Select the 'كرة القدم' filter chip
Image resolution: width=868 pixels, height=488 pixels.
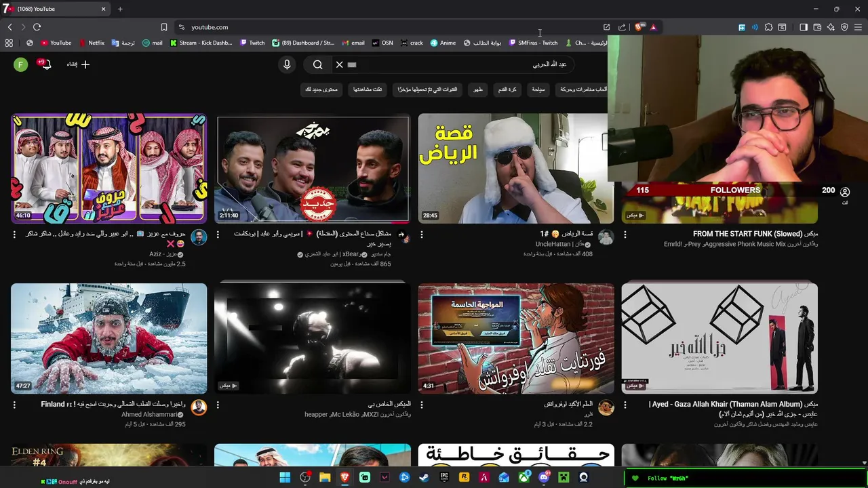[x=507, y=89]
